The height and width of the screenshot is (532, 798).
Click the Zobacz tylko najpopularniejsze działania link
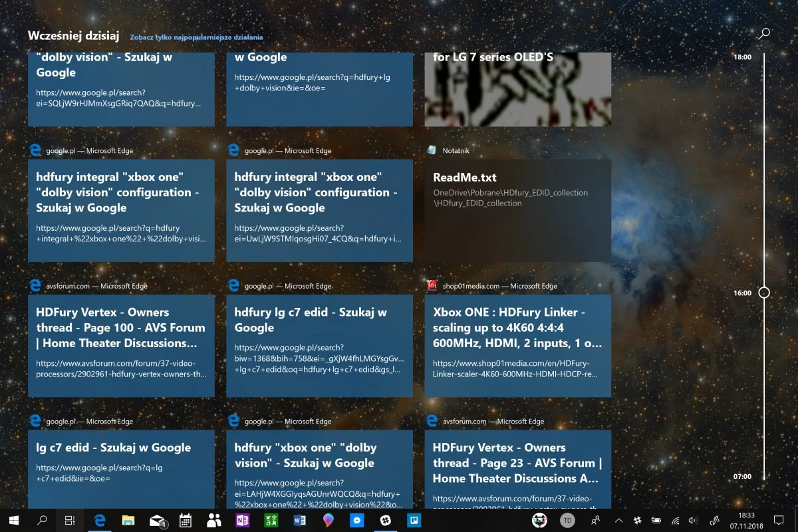point(196,38)
